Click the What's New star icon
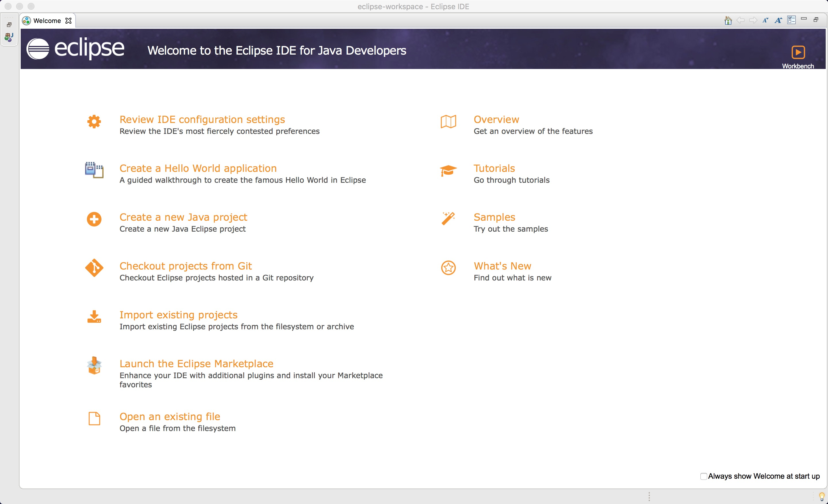Screen dimensions: 828x504 point(448,268)
